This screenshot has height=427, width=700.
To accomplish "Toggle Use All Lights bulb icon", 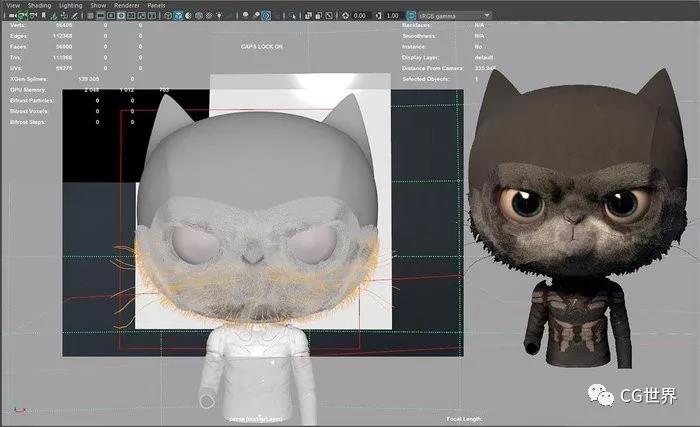I will coord(219,16).
